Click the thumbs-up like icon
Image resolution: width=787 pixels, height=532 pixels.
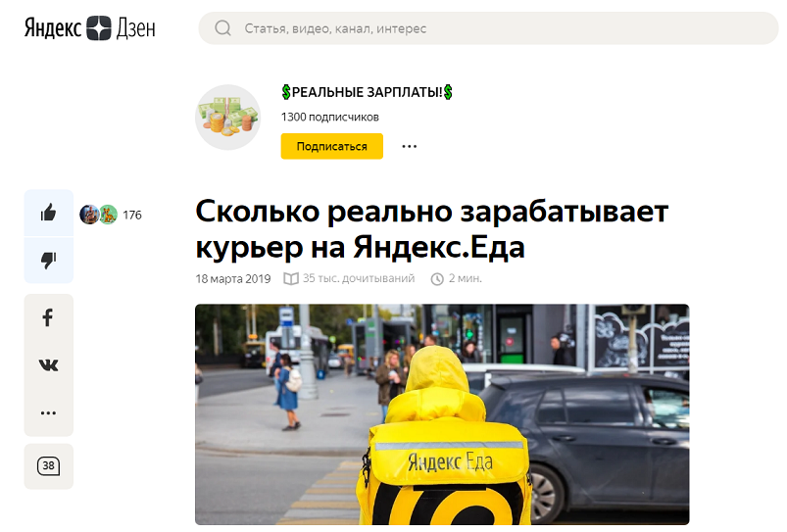point(48,213)
